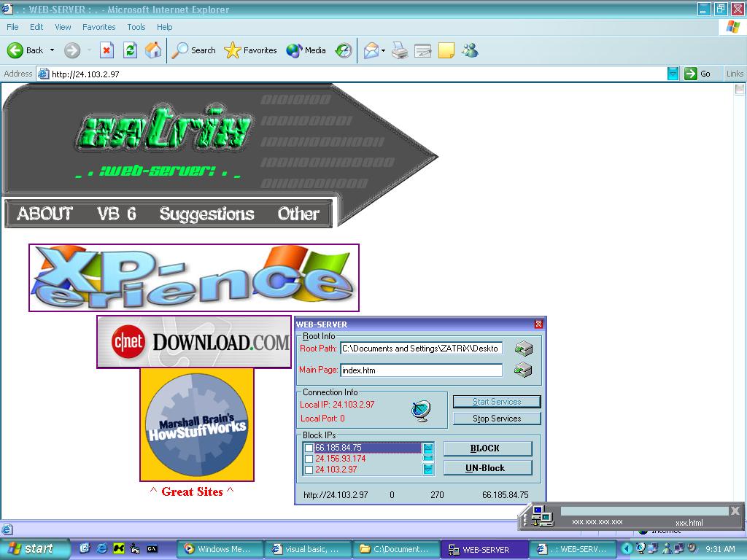Click the Home icon in IE toolbar

pos(153,50)
